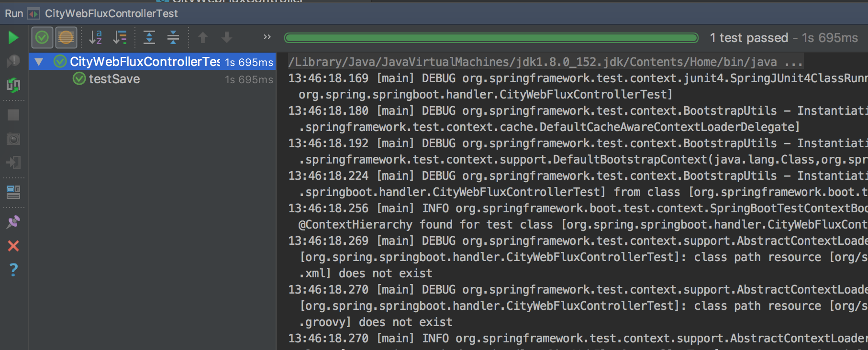
Task: Select the CityWebFluxControllerTest run tab
Action: point(111,13)
